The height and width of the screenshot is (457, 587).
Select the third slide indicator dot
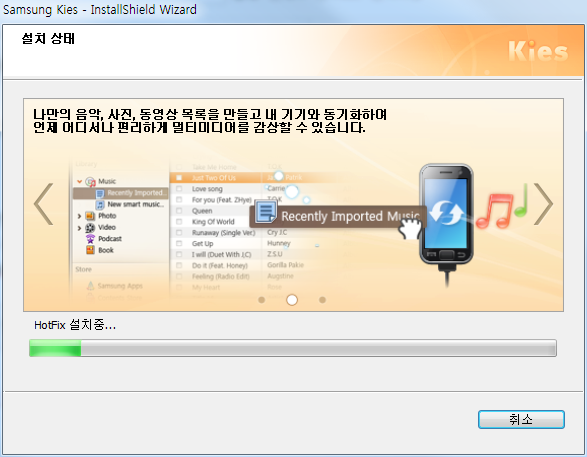click(322, 300)
